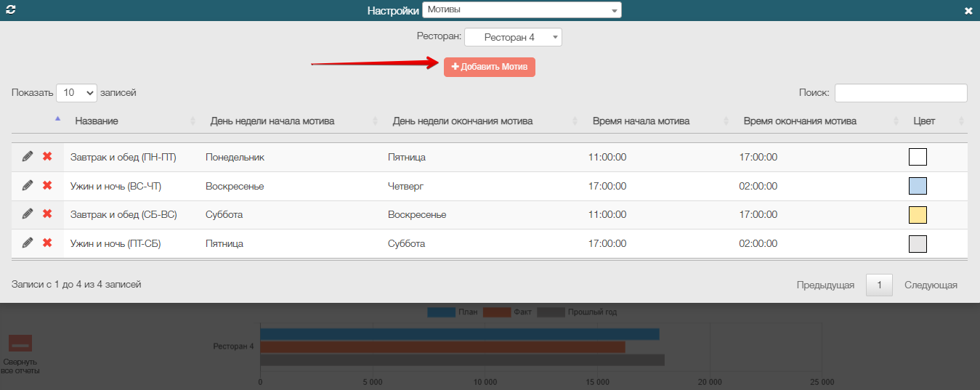Sort by День недели окончания мотива
980x390 pixels.
pos(463,121)
